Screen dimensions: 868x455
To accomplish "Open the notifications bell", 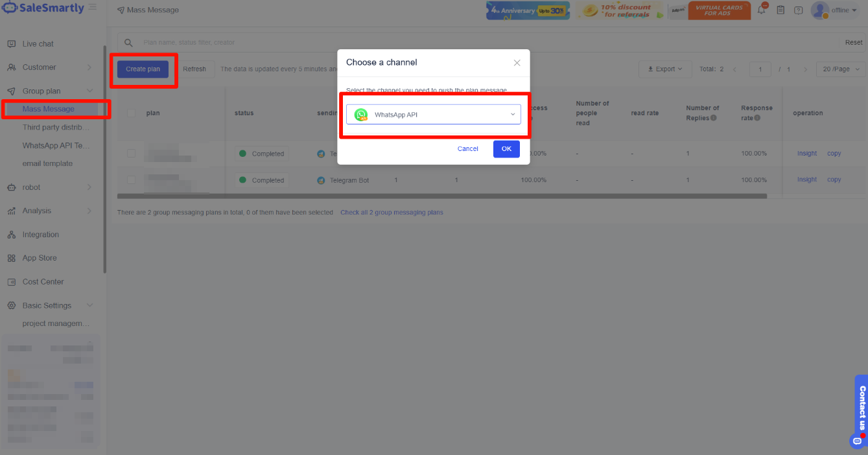I will (x=762, y=10).
